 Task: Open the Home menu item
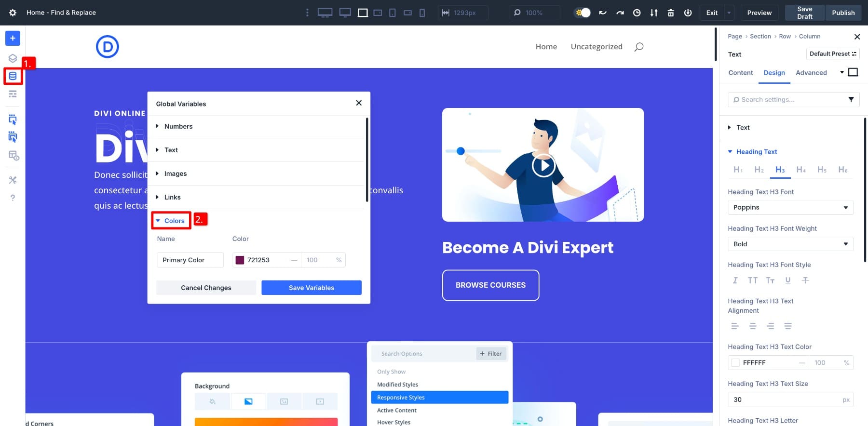click(x=546, y=47)
